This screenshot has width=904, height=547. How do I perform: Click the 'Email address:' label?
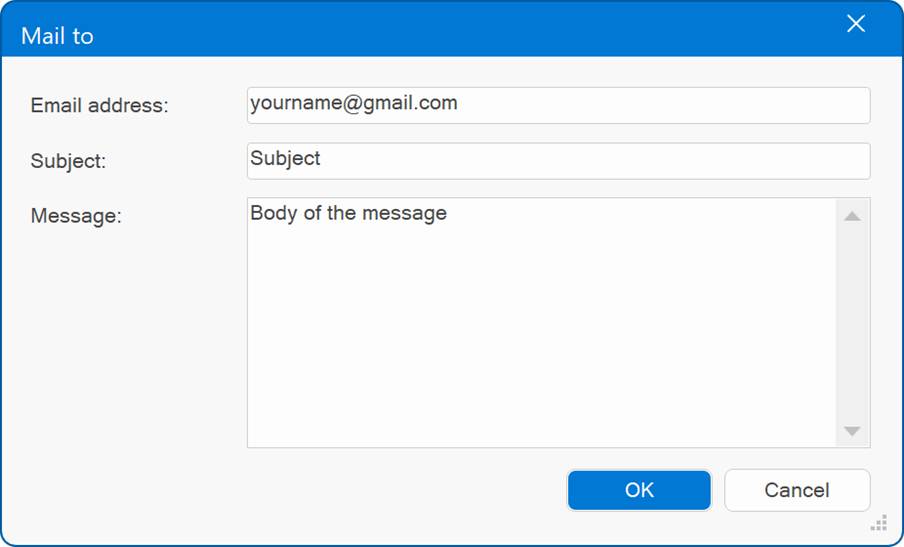click(99, 105)
